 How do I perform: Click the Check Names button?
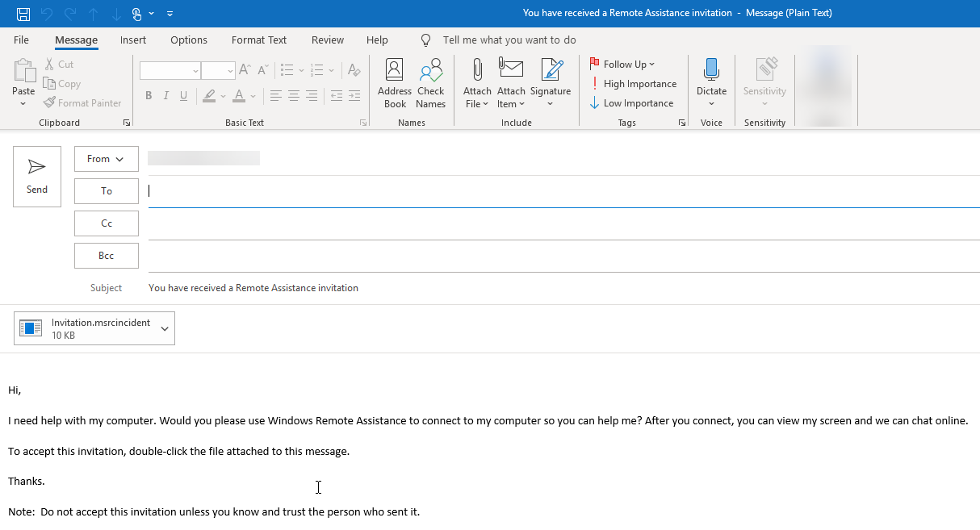(431, 84)
